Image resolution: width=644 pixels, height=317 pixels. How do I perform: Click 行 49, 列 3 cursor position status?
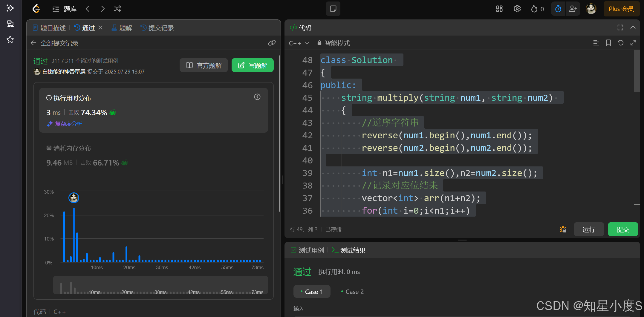304,229
